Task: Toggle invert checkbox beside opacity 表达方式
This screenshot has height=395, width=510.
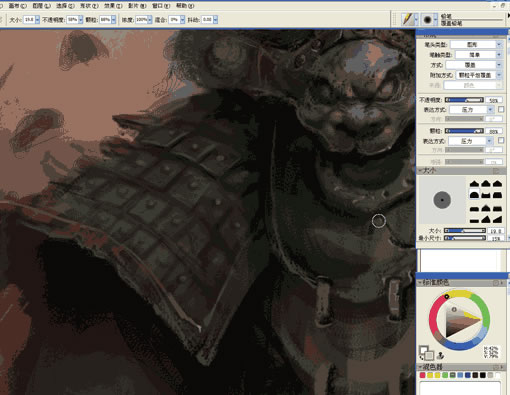Action: (501, 109)
